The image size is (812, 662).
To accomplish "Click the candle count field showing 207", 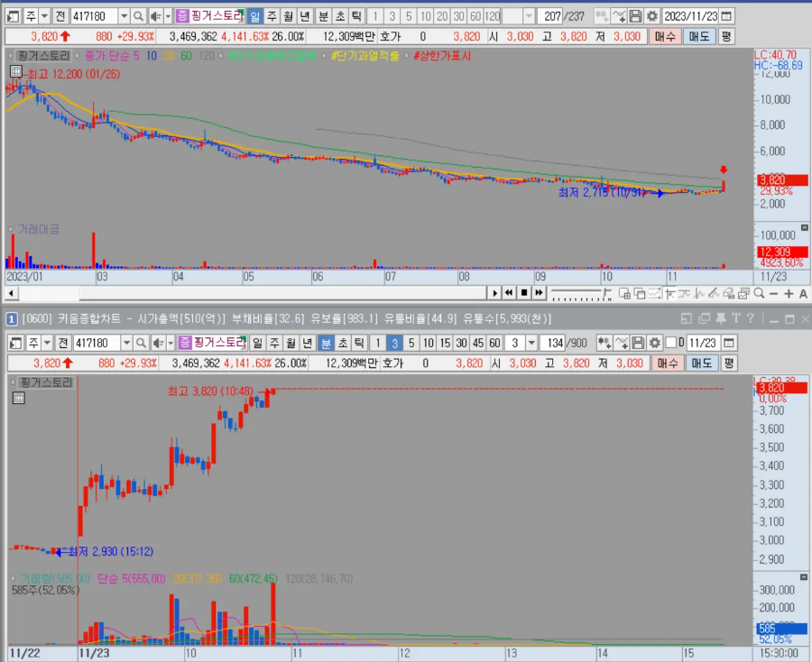I will [x=550, y=16].
